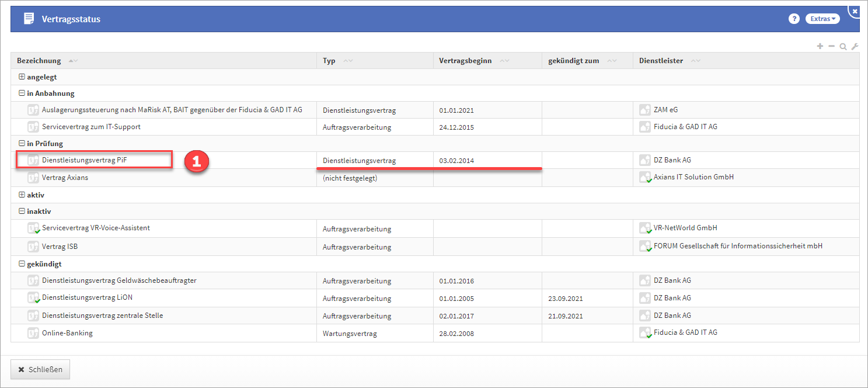
Task: Click the plus icon to expand all groups
Action: click(820, 46)
